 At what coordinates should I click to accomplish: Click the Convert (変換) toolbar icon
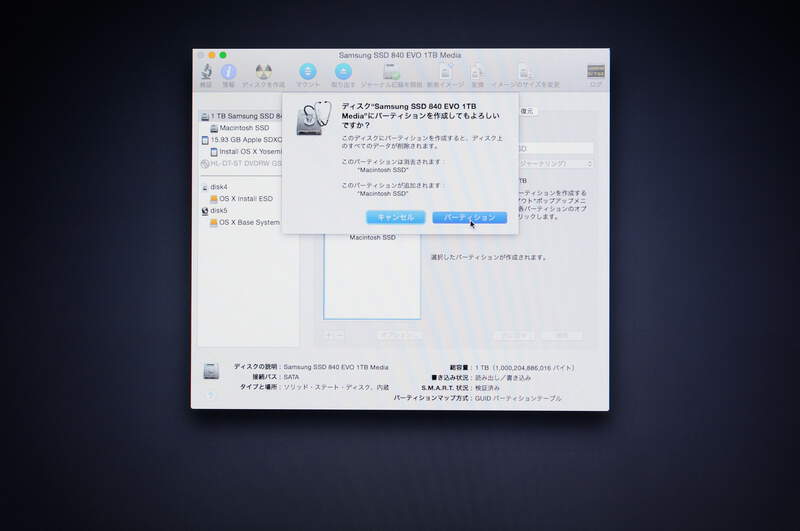tap(477, 72)
